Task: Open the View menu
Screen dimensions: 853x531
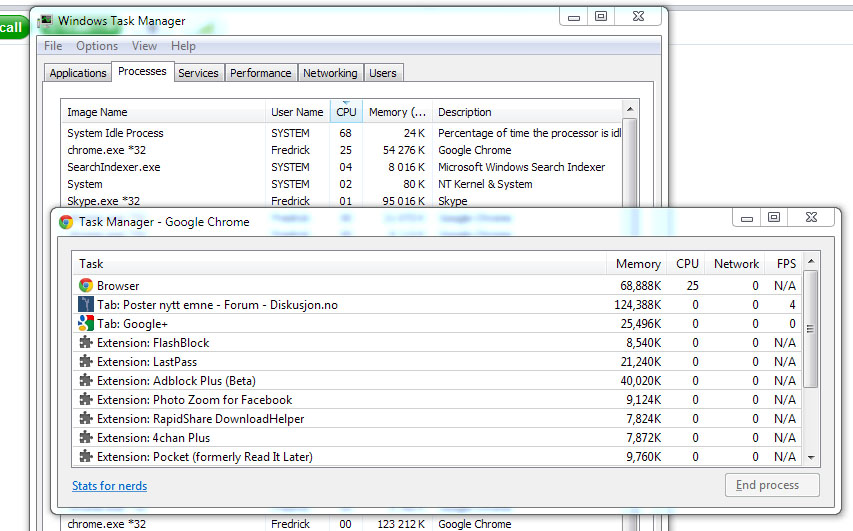Action: [x=144, y=46]
